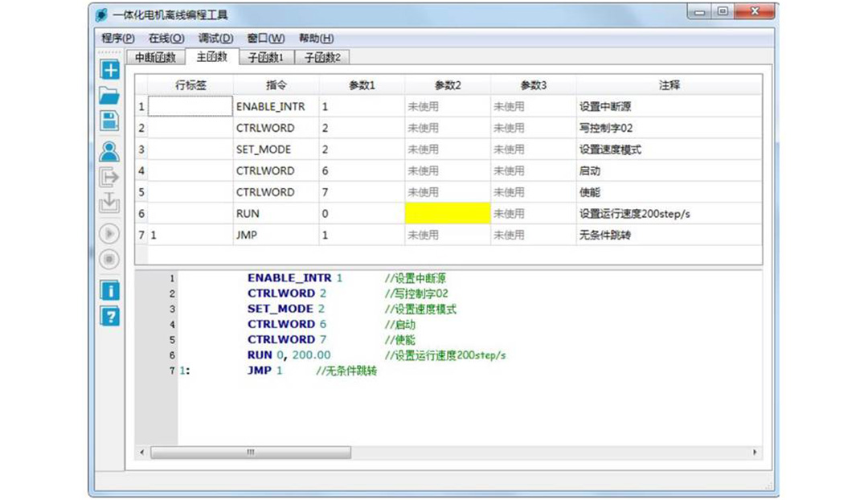The image size is (868, 500).
Task: Click the download-to-device icon in the sidebar
Action: point(109,203)
